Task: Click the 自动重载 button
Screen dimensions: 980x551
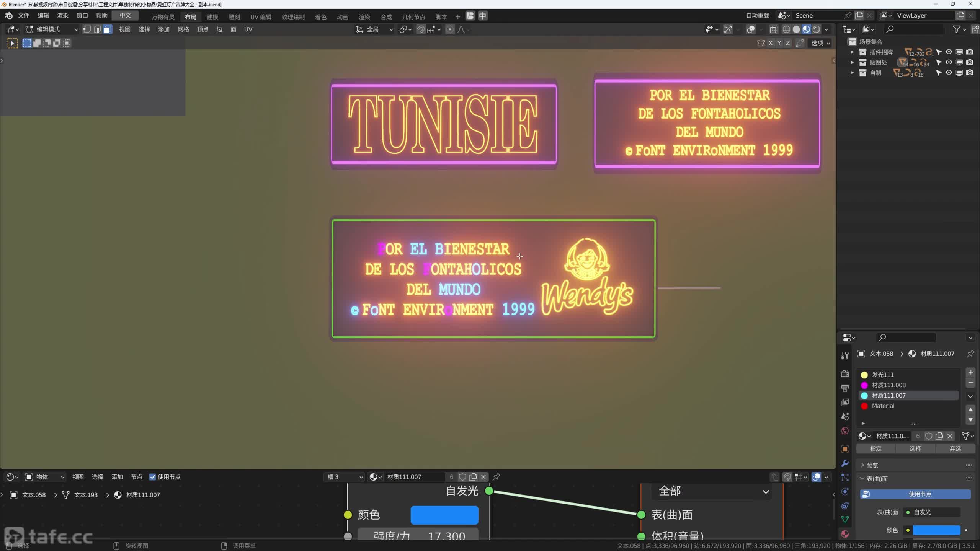Action: click(x=758, y=16)
